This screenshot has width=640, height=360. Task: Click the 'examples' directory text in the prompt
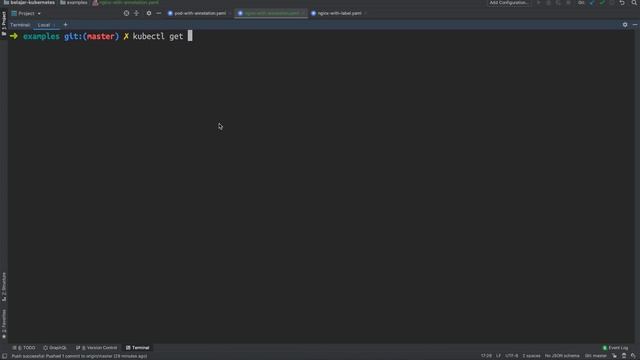click(x=41, y=36)
